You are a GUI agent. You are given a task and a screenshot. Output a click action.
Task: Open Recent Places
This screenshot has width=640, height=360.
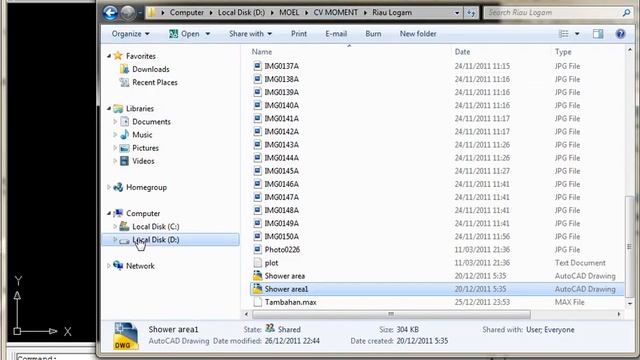point(155,82)
